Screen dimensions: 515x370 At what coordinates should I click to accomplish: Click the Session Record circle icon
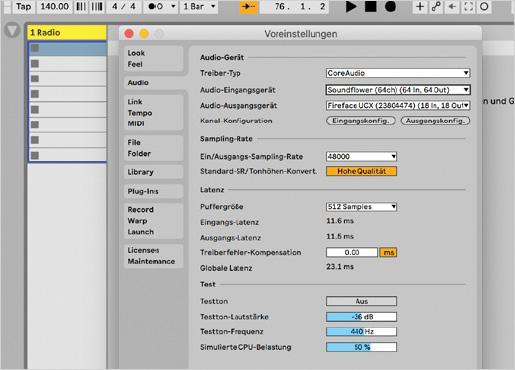tap(484, 6)
